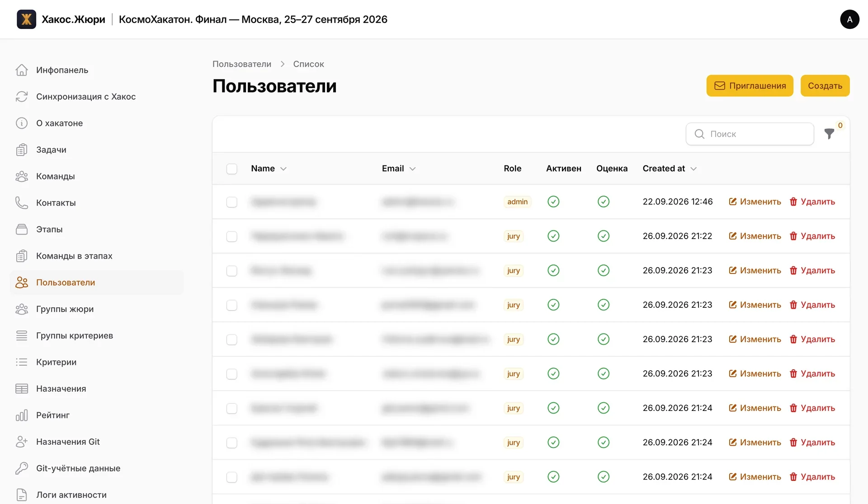Open Группы критериев in the sidebar
This screenshot has height=504, width=868.
[x=97, y=335]
